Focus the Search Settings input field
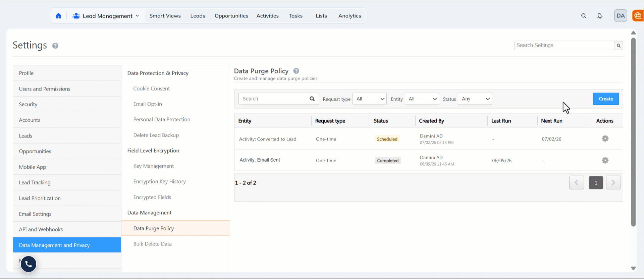This screenshot has width=644, height=279. click(565, 45)
